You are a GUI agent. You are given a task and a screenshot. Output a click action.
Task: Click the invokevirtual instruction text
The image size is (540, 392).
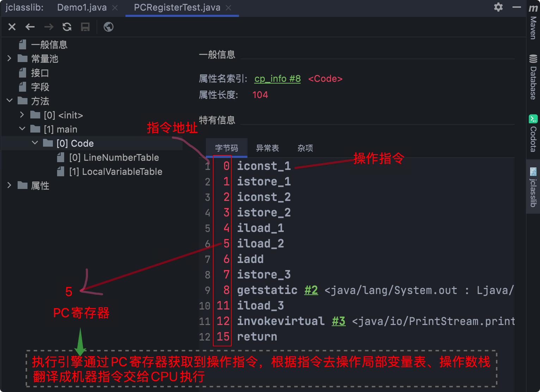click(x=281, y=321)
